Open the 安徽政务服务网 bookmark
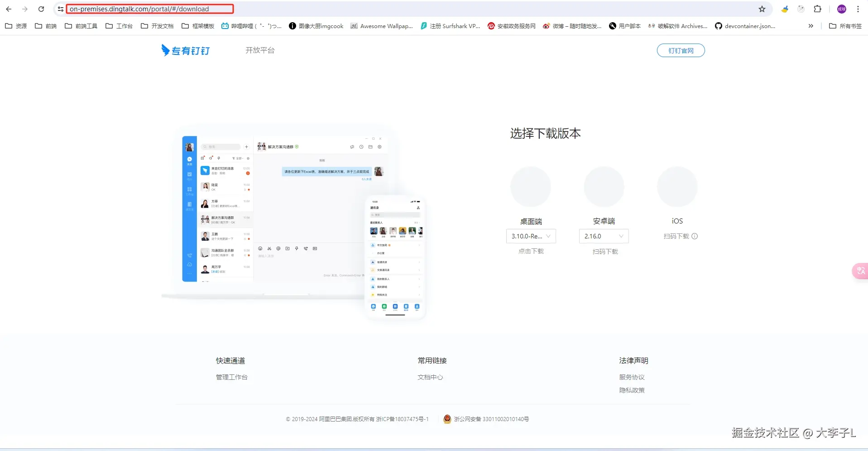This screenshot has height=451, width=868. tap(512, 26)
